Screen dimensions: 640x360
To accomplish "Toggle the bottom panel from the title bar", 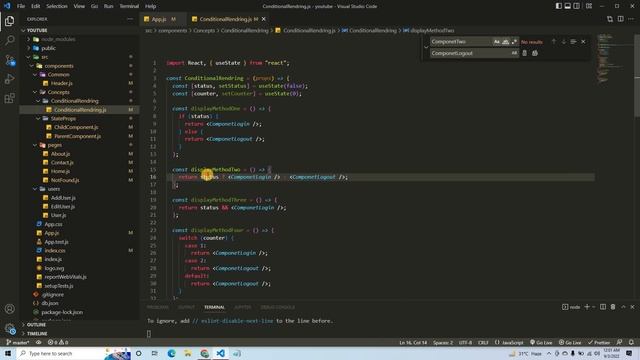I will click(567, 6).
